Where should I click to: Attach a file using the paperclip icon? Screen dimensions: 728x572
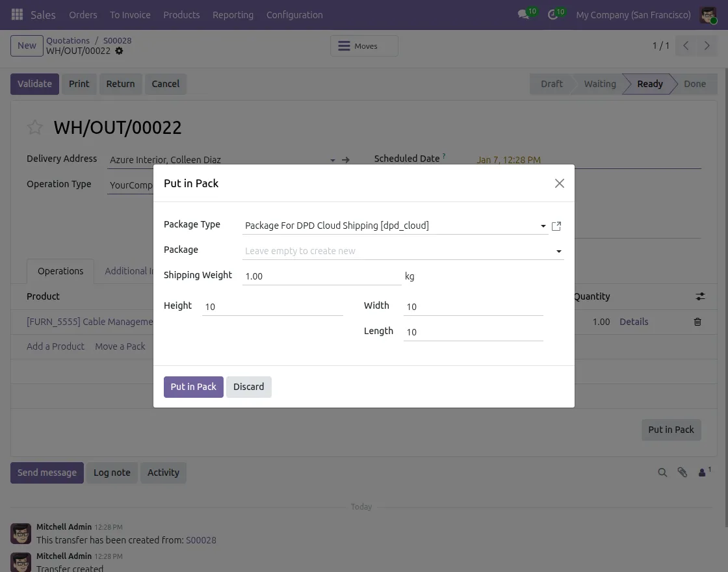(682, 473)
